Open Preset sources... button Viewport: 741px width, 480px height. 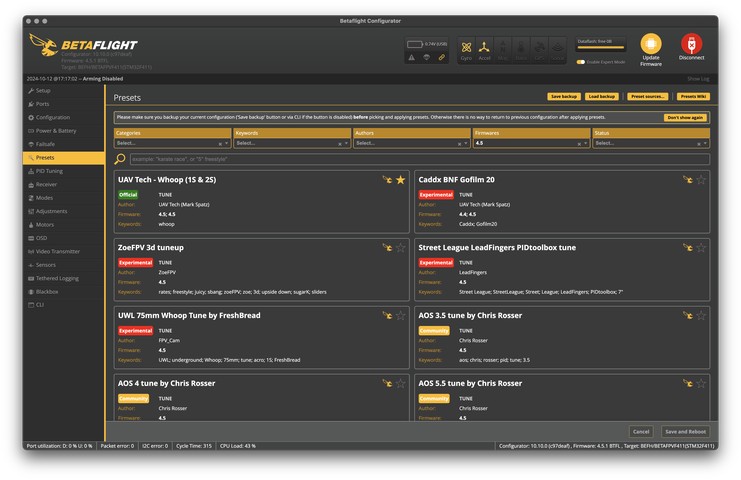point(647,96)
